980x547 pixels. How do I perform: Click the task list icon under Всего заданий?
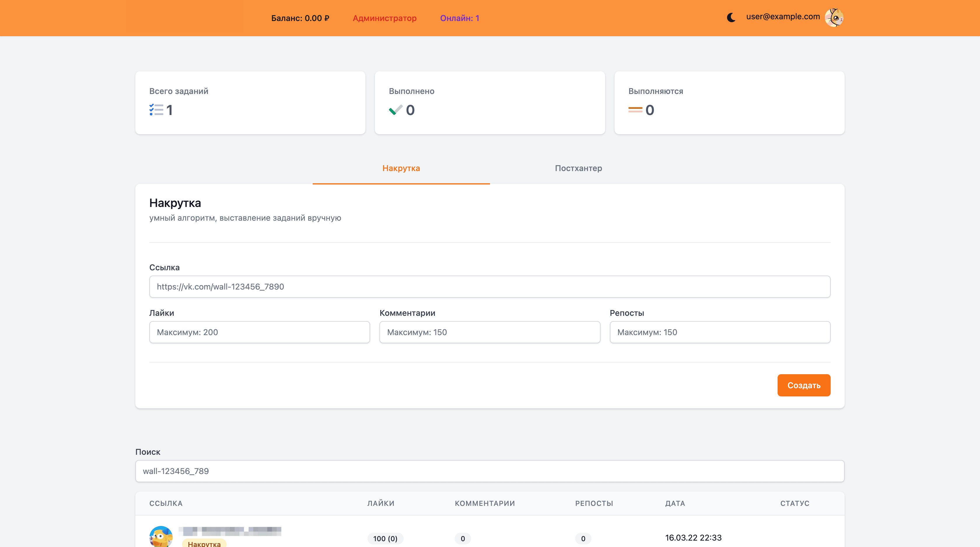click(x=156, y=110)
